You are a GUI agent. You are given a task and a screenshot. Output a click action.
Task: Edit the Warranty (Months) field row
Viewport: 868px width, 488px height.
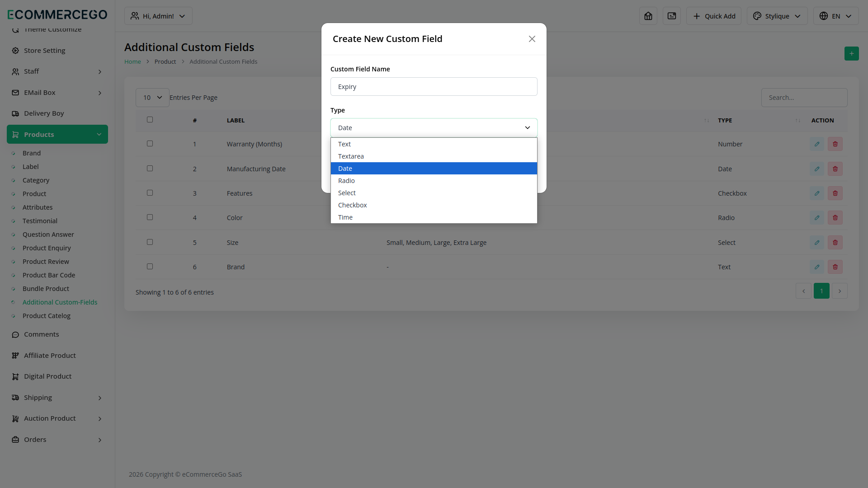(x=817, y=144)
